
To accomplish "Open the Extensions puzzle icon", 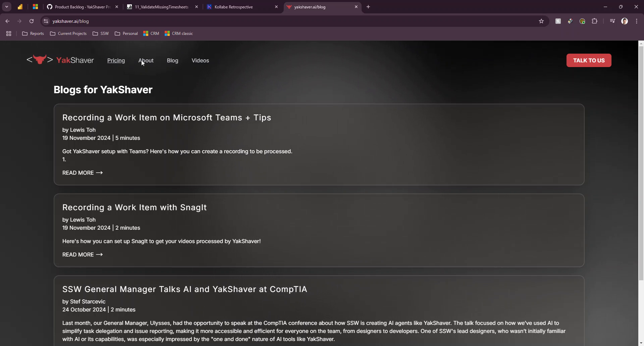I will coord(595,21).
